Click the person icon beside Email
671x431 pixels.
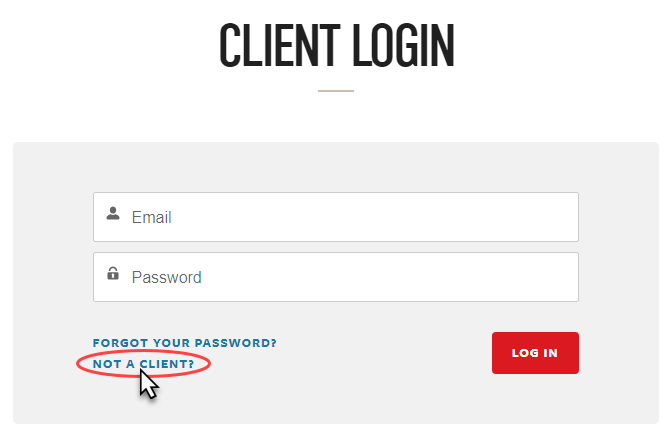click(x=113, y=213)
